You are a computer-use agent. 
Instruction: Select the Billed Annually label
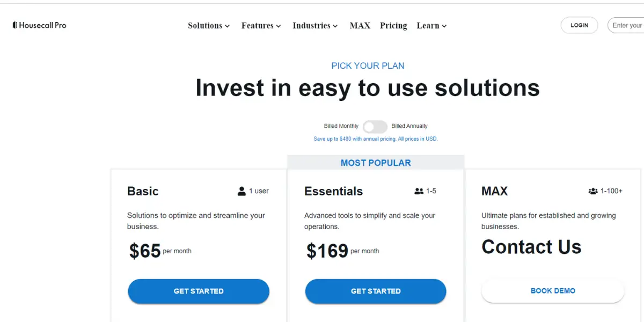[409, 126]
